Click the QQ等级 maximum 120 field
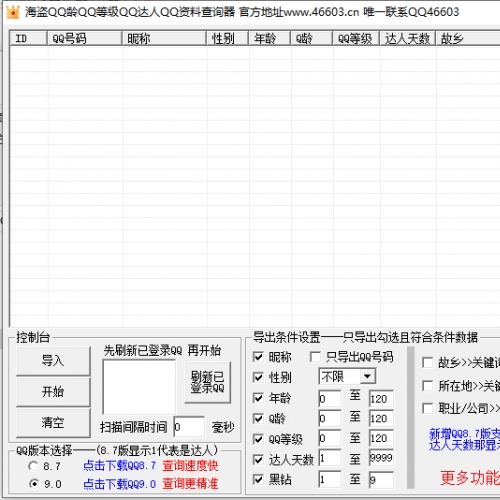The image size is (500, 500). 381,438
